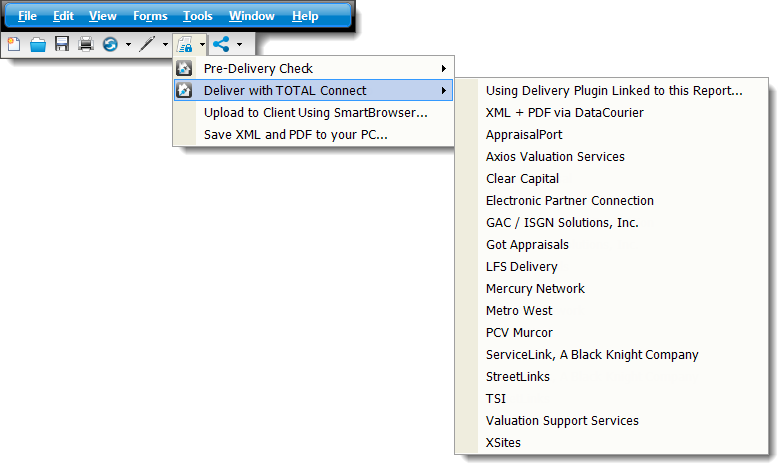Open the dropdown arrow beside the Sync icon
The width and height of the screenshot is (778, 464).
(128, 44)
